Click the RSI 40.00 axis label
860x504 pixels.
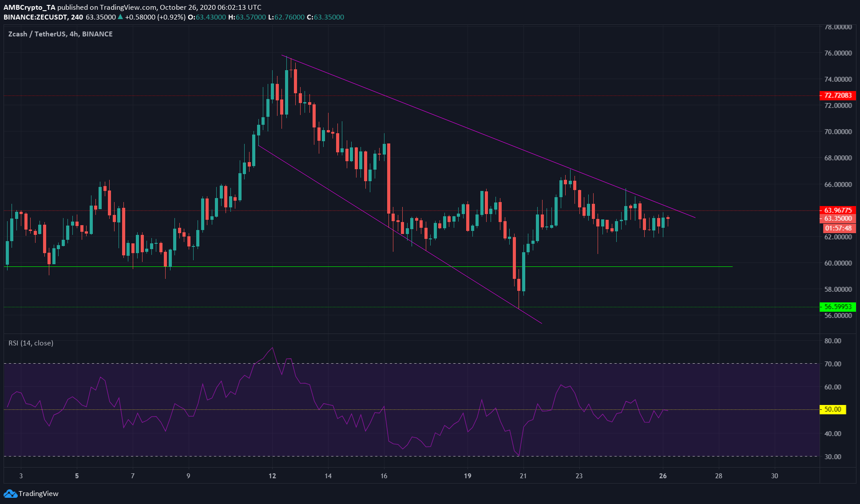(x=832, y=433)
